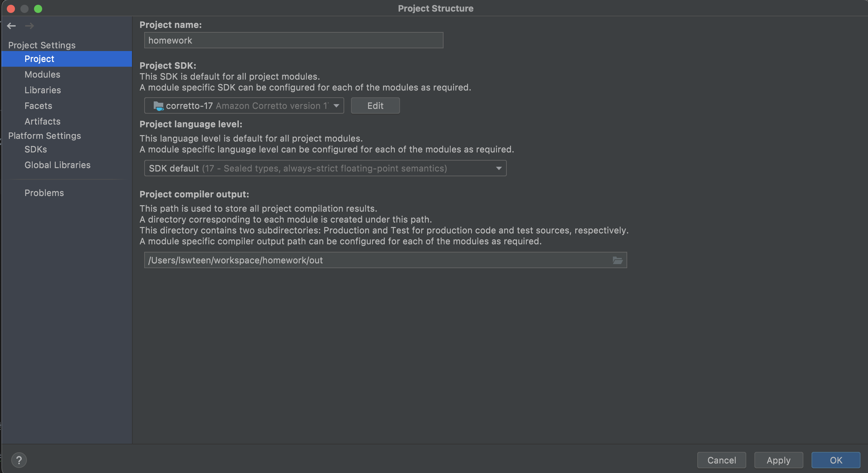Click the Project name text field
The width and height of the screenshot is (868, 473).
point(294,40)
